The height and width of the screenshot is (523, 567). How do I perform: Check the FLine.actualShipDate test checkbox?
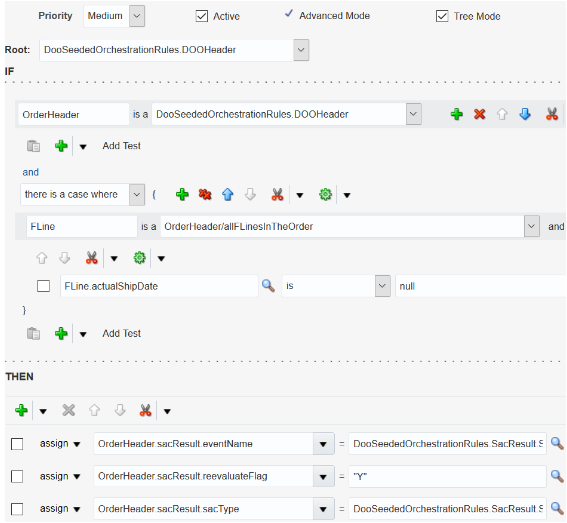[43, 286]
